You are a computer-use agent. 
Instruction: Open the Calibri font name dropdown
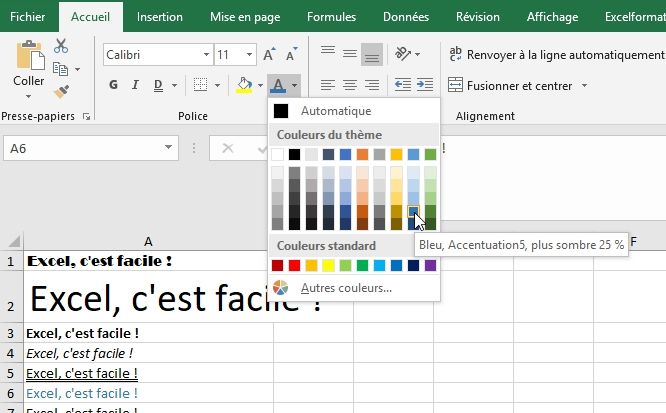click(206, 54)
